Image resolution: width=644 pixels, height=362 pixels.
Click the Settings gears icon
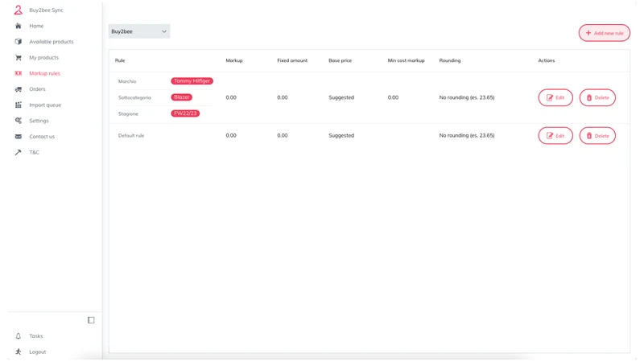tap(18, 121)
